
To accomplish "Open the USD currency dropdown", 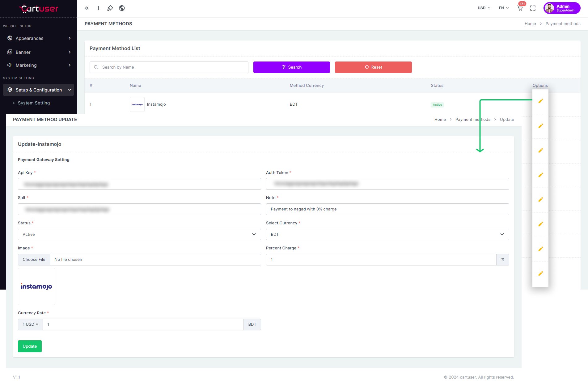I will coord(484,8).
